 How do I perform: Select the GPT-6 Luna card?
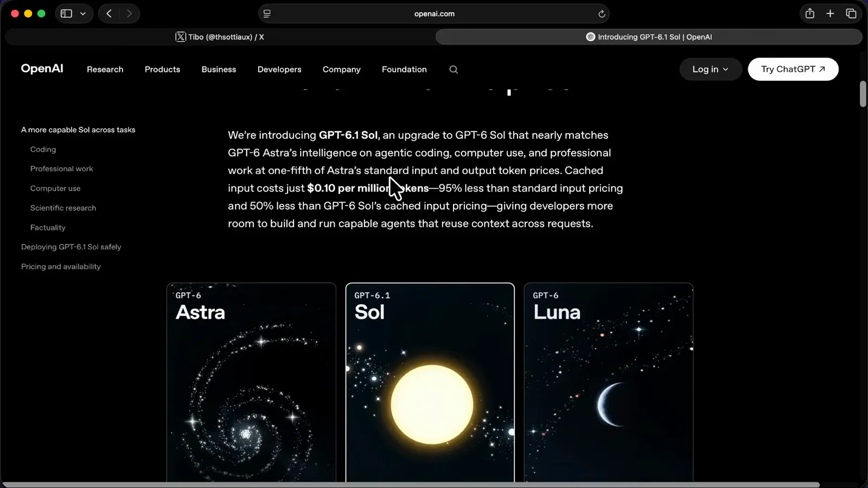[x=609, y=382]
